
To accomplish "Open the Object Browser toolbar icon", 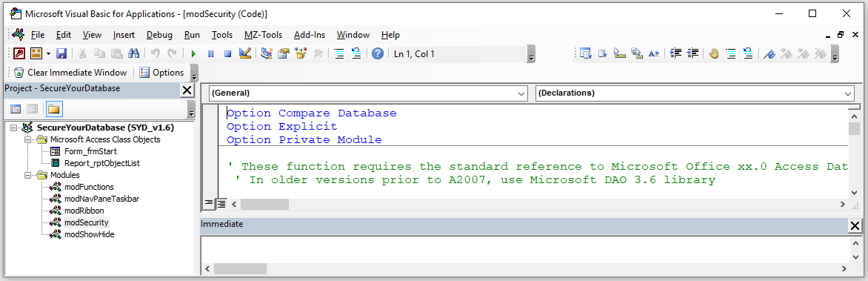I will pos(301,54).
